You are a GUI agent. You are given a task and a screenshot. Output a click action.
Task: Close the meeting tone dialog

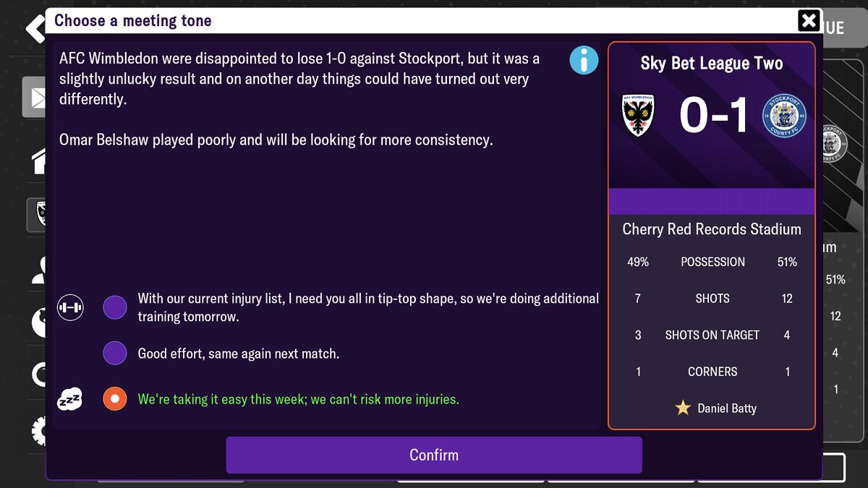click(x=809, y=20)
